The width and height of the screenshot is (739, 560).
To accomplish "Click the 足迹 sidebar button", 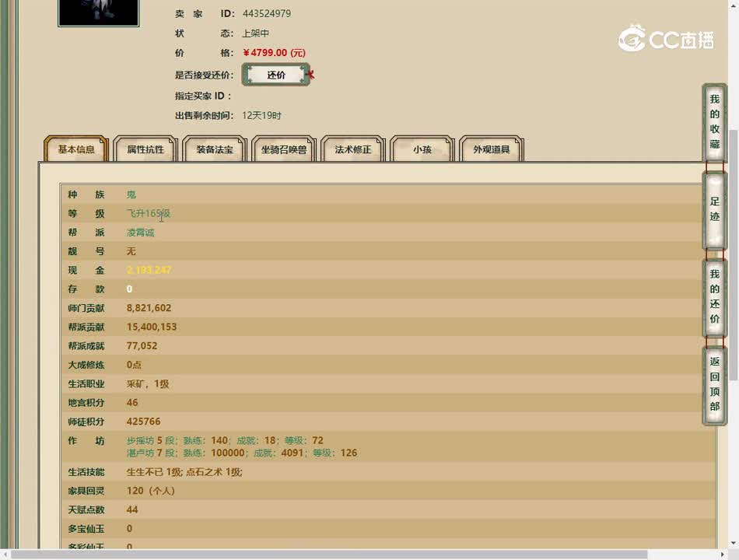I will click(x=714, y=208).
